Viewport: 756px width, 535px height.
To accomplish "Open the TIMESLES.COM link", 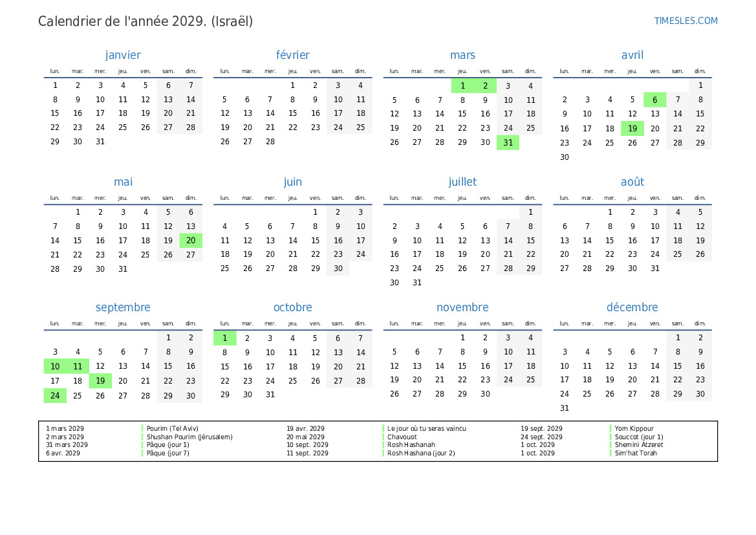I will (686, 21).
